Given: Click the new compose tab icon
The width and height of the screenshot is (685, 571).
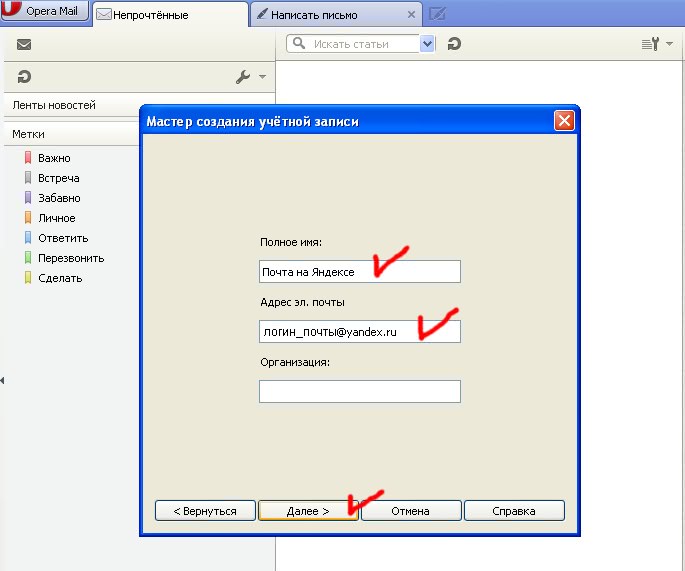Looking at the screenshot, I should pos(437,15).
